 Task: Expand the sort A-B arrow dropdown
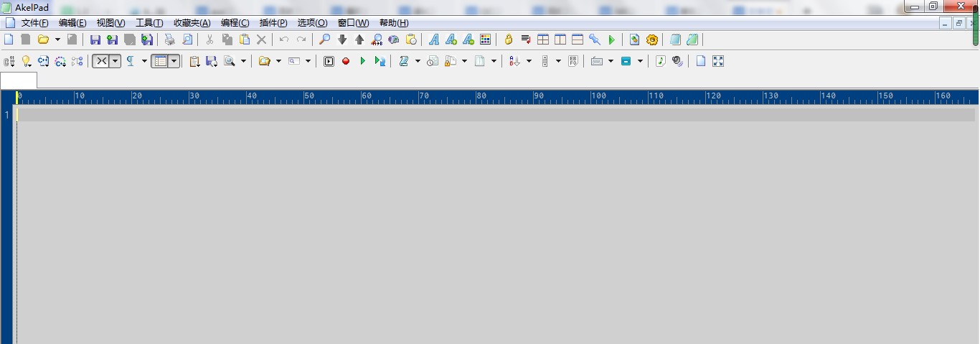(529, 61)
